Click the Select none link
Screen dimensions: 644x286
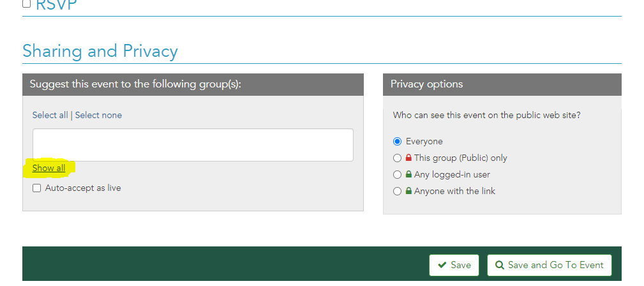pos(98,115)
